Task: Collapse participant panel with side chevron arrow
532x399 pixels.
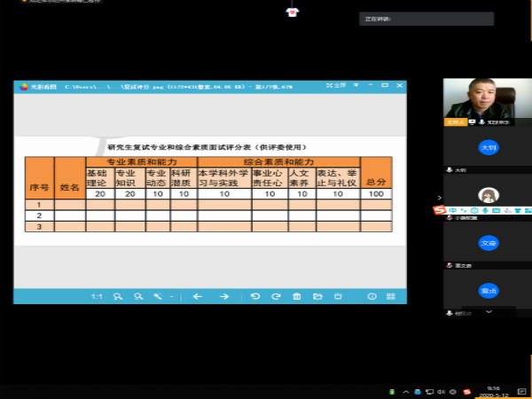Action: (x=440, y=198)
